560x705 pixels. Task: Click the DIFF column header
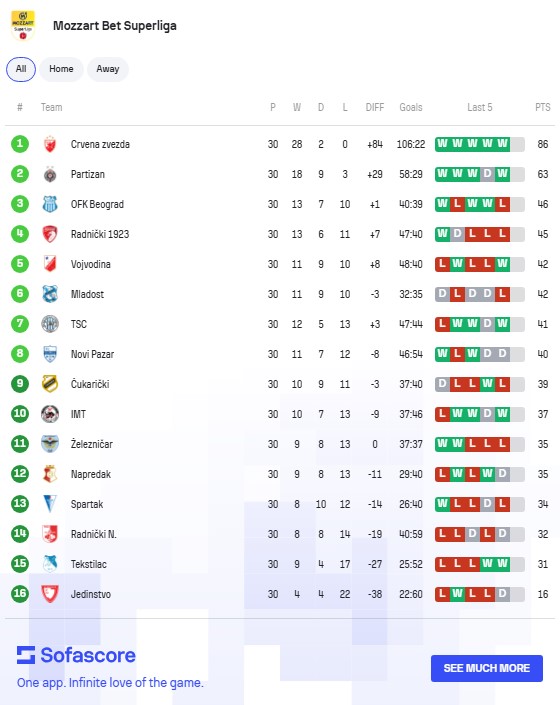coord(374,107)
